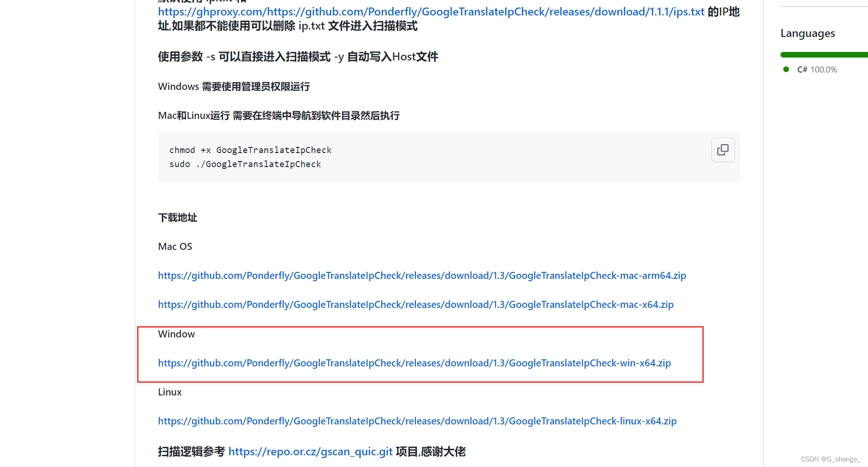
Task: Download the linux-x64 zip release
Action: 417,421
